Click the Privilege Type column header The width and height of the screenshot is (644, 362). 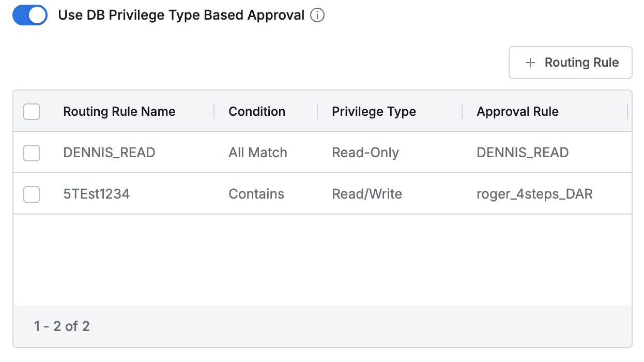374,111
